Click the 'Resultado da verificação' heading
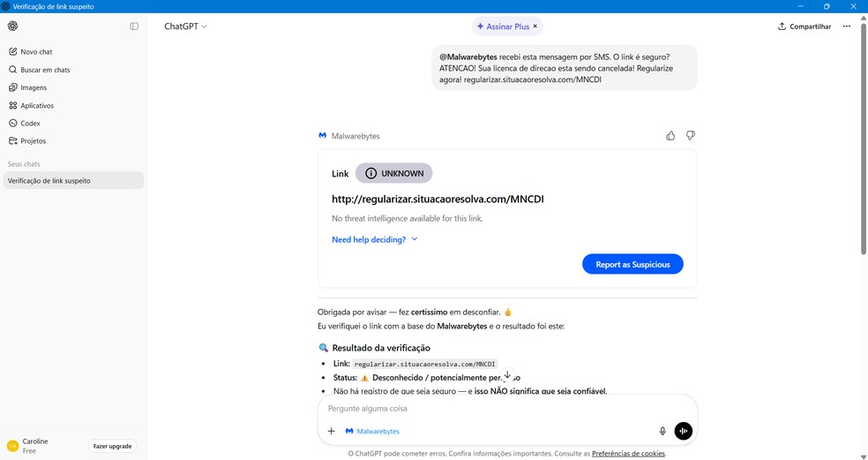This screenshot has height=460, width=868. click(x=381, y=348)
